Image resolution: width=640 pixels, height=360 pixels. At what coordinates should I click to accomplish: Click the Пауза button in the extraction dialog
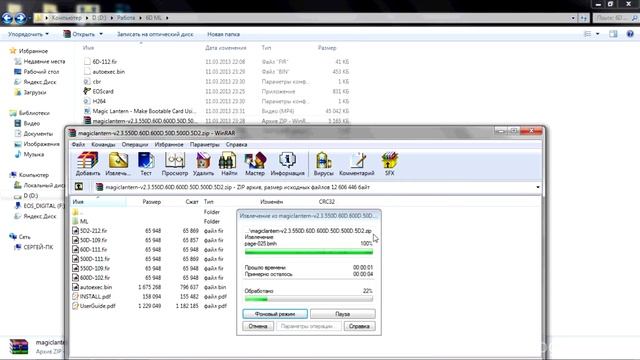(x=342, y=314)
